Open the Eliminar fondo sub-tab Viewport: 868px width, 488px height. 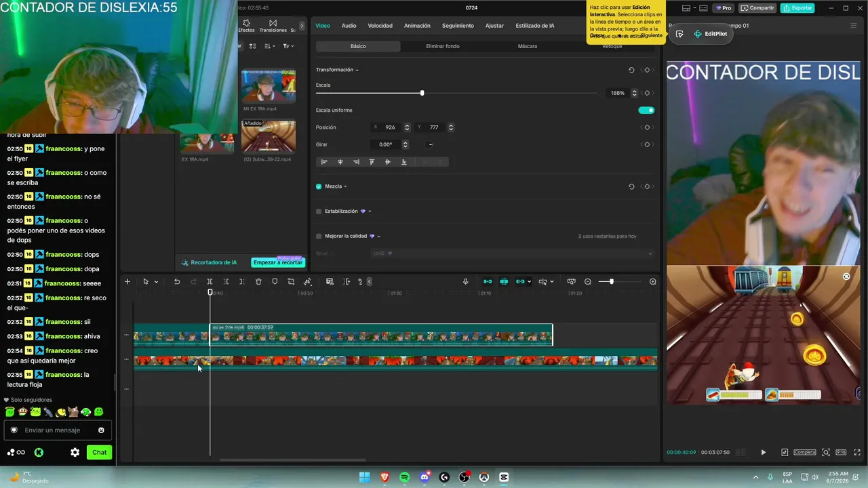point(443,46)
